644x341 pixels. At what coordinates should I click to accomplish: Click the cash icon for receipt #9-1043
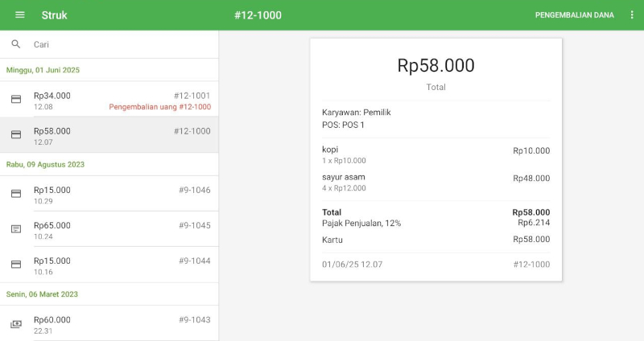pos(16,324)
